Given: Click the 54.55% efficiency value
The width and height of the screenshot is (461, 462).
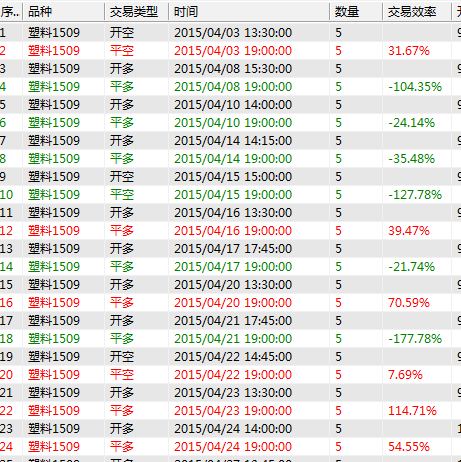Looking at the screenshot, I should point(409,447).
